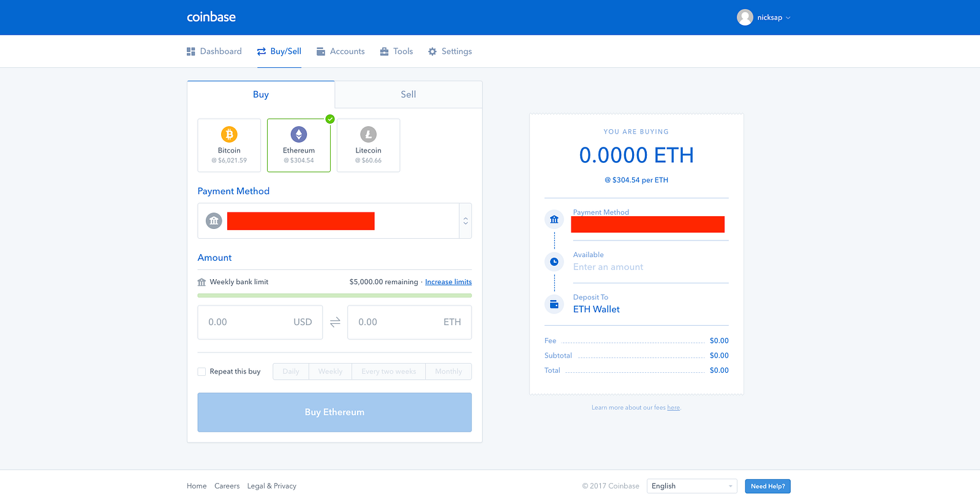Expand the payment method selector arrows

pos(466,221)
